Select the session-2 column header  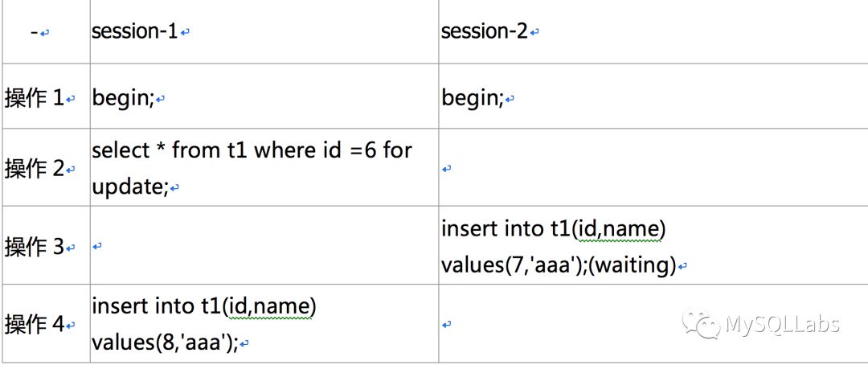[x=484, y=32]
